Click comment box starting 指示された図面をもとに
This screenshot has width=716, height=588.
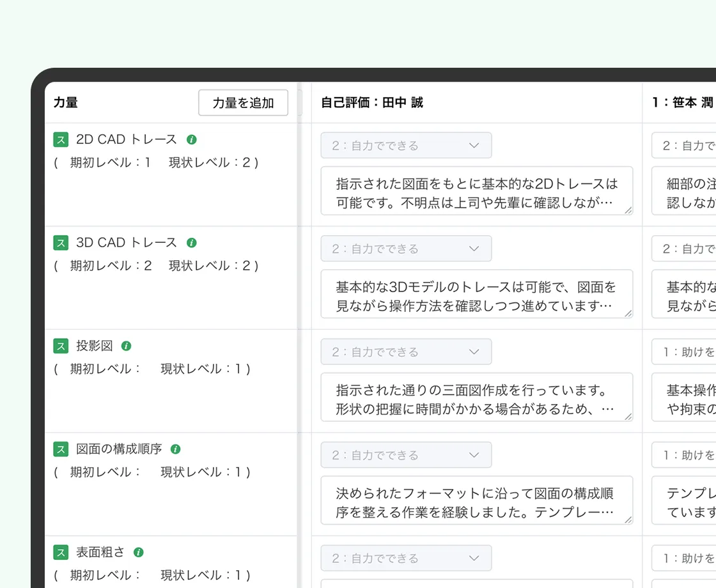point(477,191)
